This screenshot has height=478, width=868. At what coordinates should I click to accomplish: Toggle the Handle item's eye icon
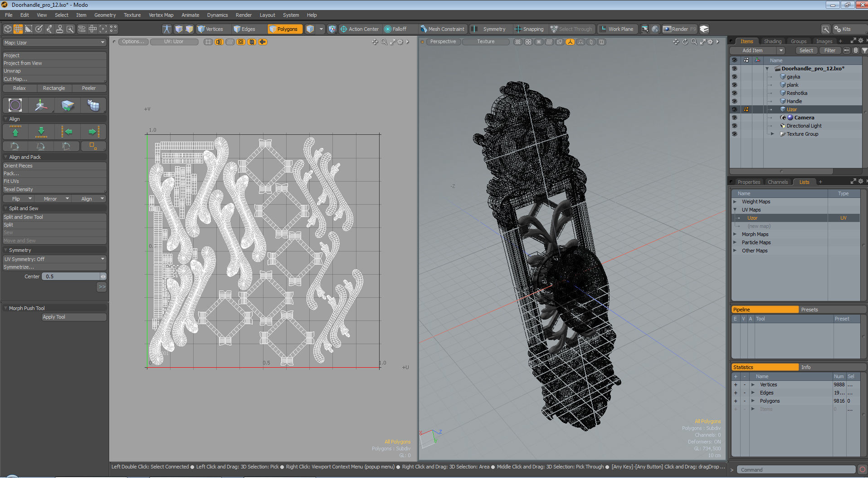click(734, 101)
